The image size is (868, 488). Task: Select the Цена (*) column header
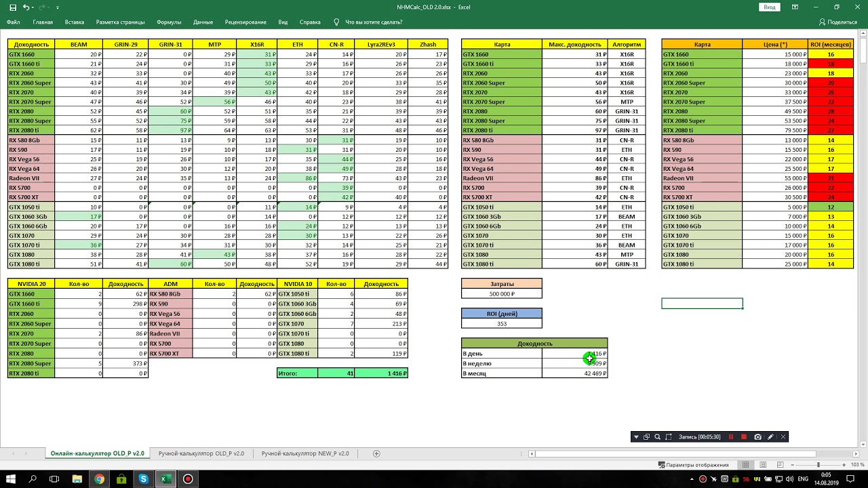click(x=775, y=44)
